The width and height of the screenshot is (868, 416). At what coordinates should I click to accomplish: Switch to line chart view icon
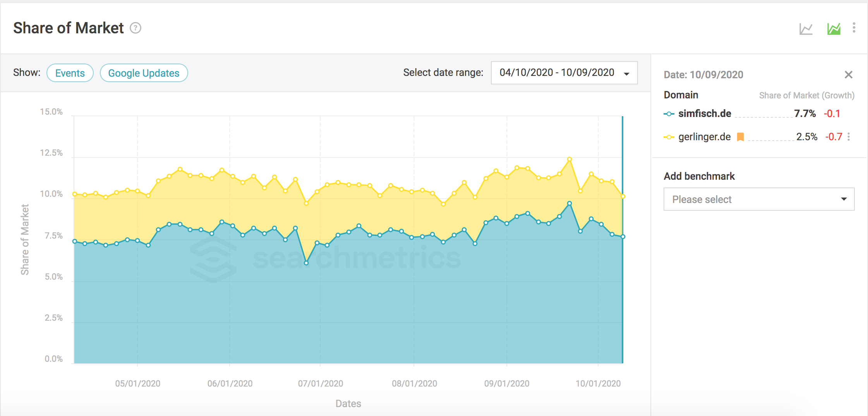click(806, 29)
